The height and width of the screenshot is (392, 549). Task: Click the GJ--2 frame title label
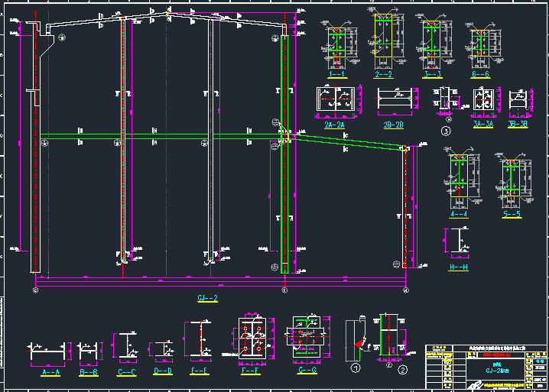point(208,298)
